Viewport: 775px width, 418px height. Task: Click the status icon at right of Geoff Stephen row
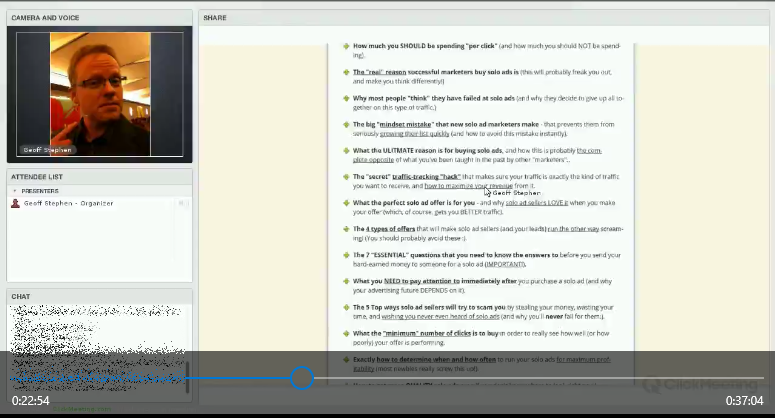click(182, 203)
